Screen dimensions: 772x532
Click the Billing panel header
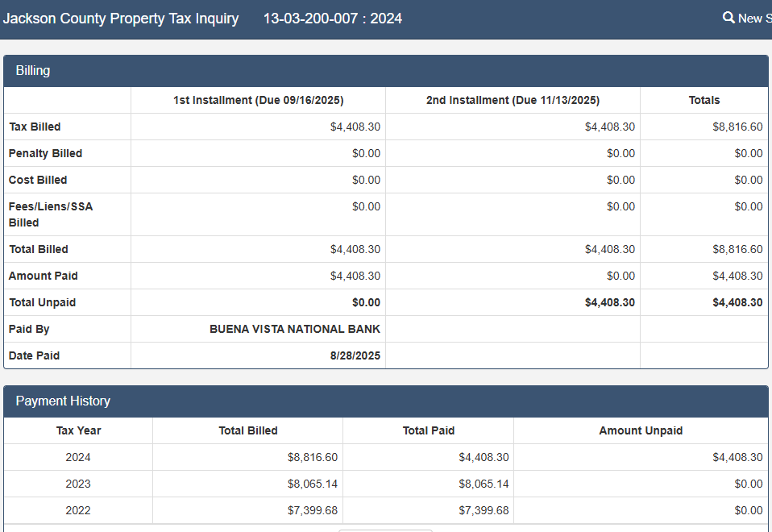(33, 71)
